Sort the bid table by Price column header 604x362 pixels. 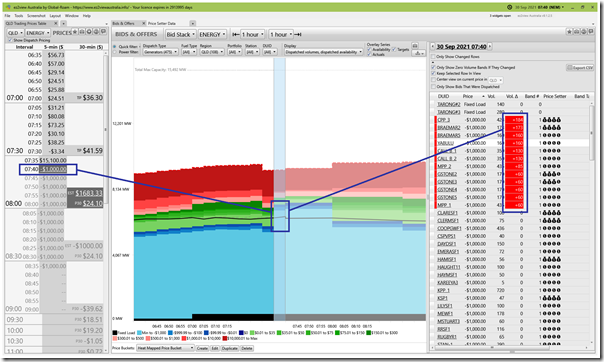click(468, 96)
